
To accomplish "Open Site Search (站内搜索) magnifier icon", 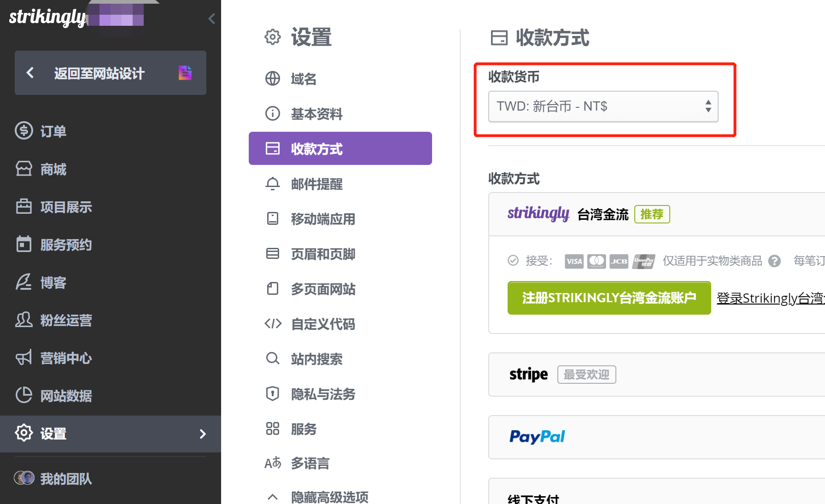I will click(x=273, y=358).
